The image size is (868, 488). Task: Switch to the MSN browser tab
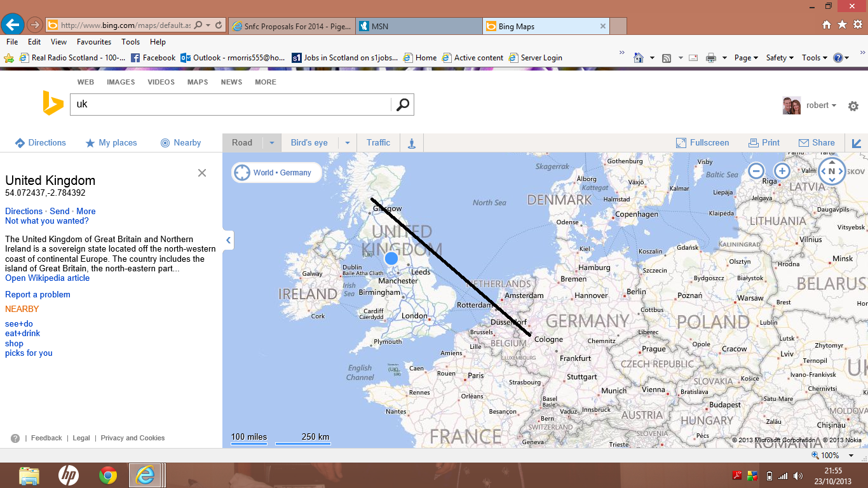(x=418, y=27)
